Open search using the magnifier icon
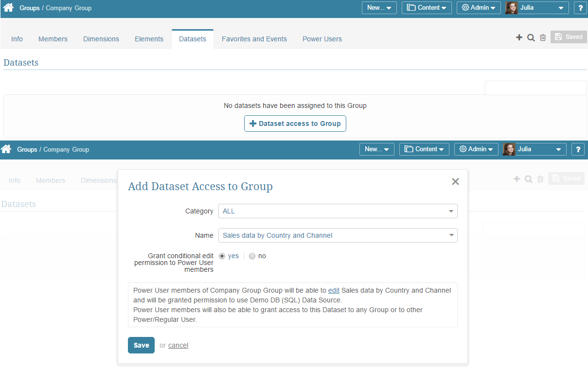Viewport: 588px width, 370px height. tap(531, 37)
